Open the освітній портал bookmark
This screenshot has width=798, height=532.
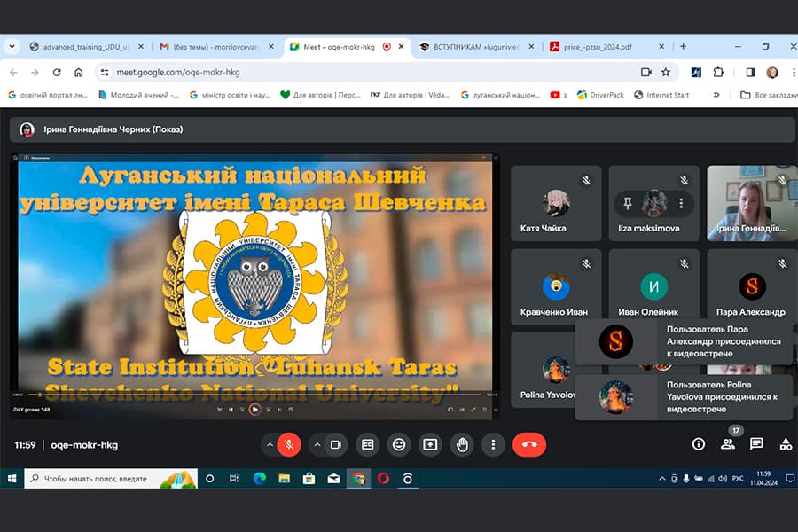[48, 95]
